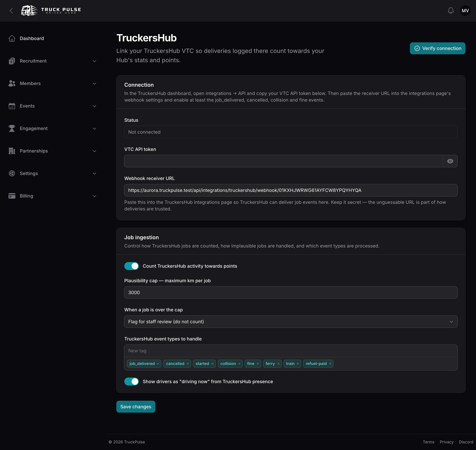Open the Privacy link
This screenshot has height=450, width=476.
pos(446,442)
